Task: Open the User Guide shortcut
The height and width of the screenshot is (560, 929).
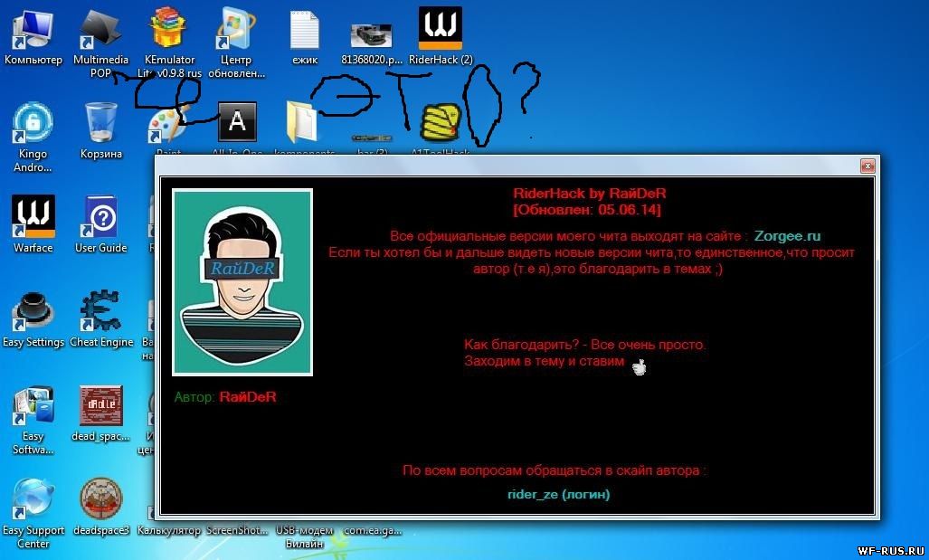Action: [100, 218]
